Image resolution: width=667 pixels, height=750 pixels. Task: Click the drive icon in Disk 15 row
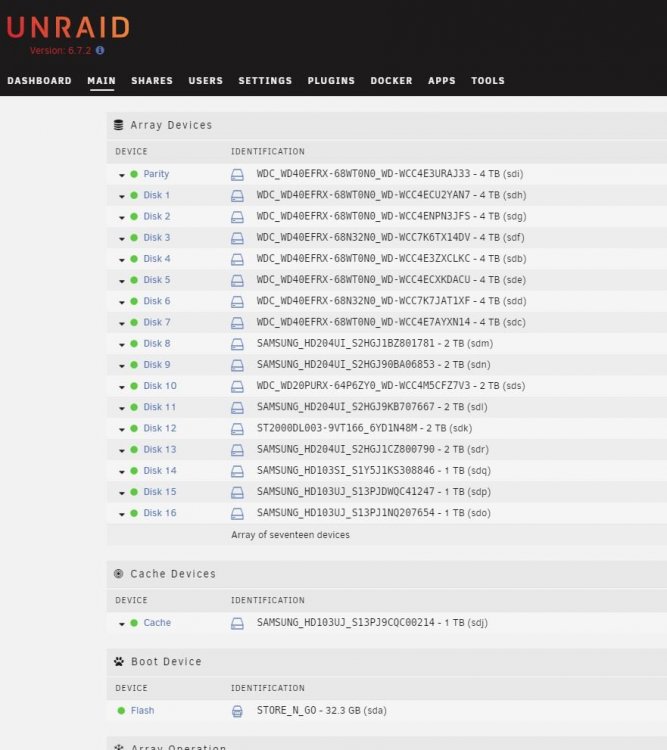pyautogui.click(x=237, y=493)
